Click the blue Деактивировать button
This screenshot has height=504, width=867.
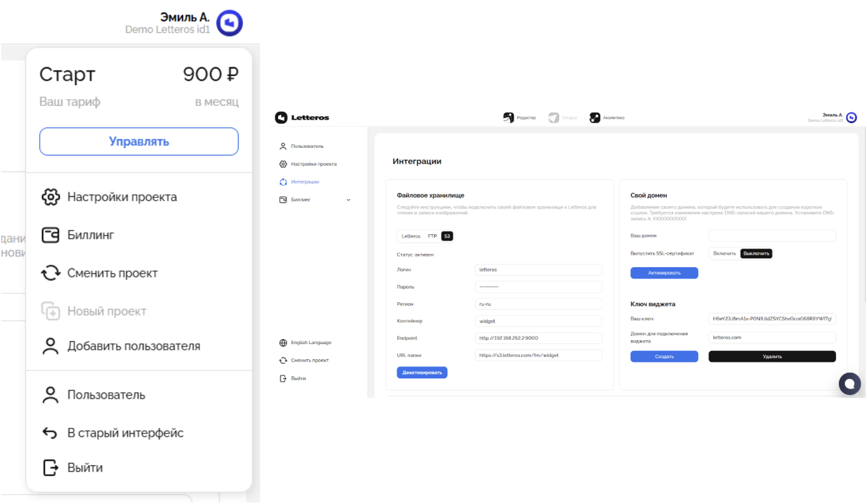click(422, 373)
